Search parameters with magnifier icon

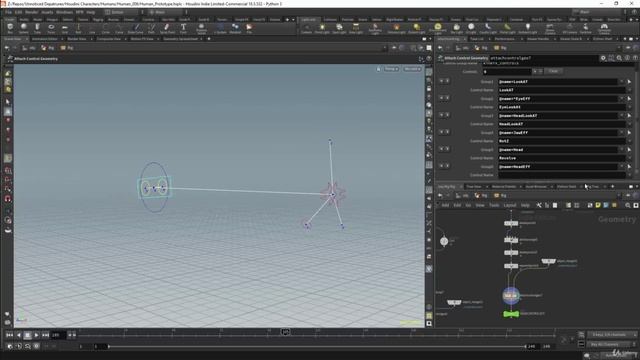[x=619, y=58]
